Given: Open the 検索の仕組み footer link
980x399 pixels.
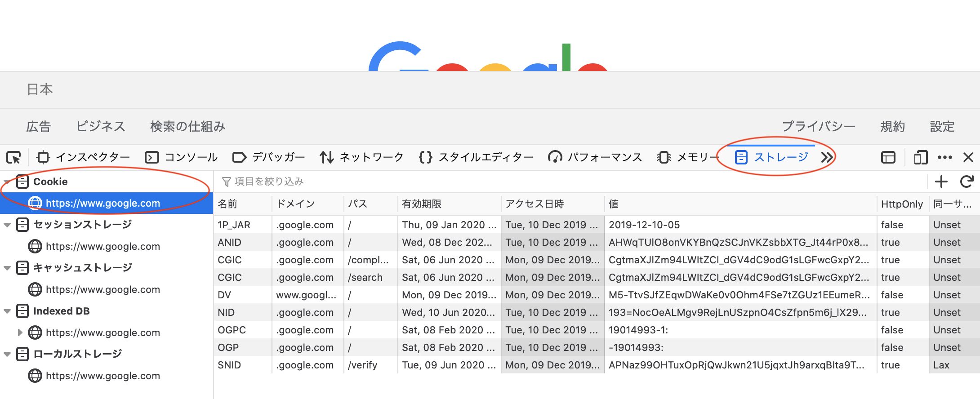Looking at the screenshot, I should [188, 126].
